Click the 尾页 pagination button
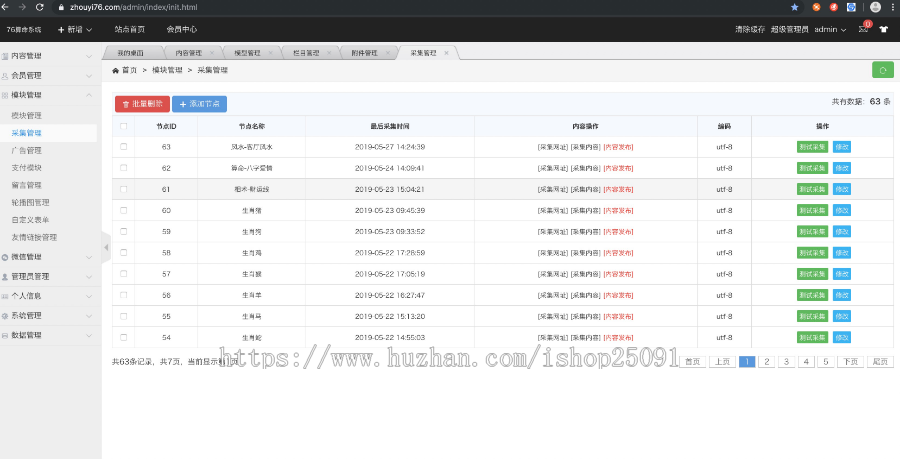 pyautogui.click(x=880, y=361)
